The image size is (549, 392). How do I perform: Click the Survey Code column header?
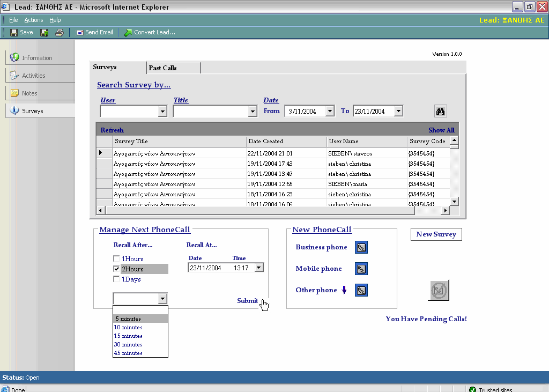[x=428, y=141]
